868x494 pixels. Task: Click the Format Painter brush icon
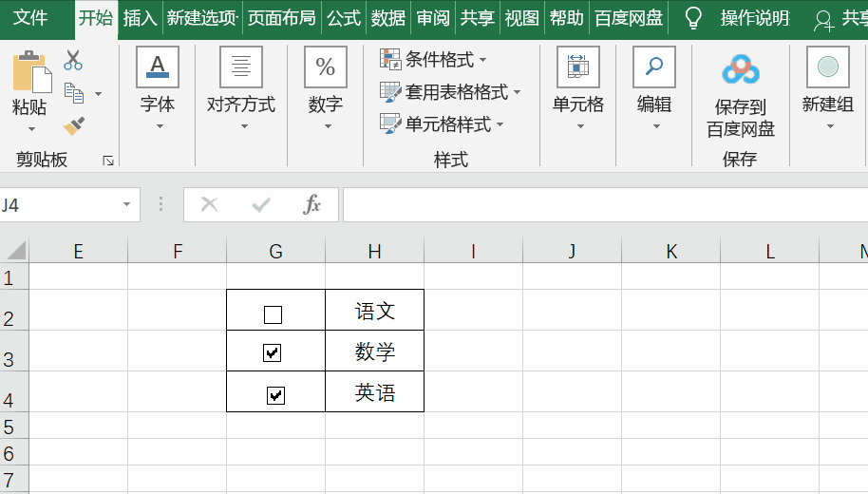point(74,126)
